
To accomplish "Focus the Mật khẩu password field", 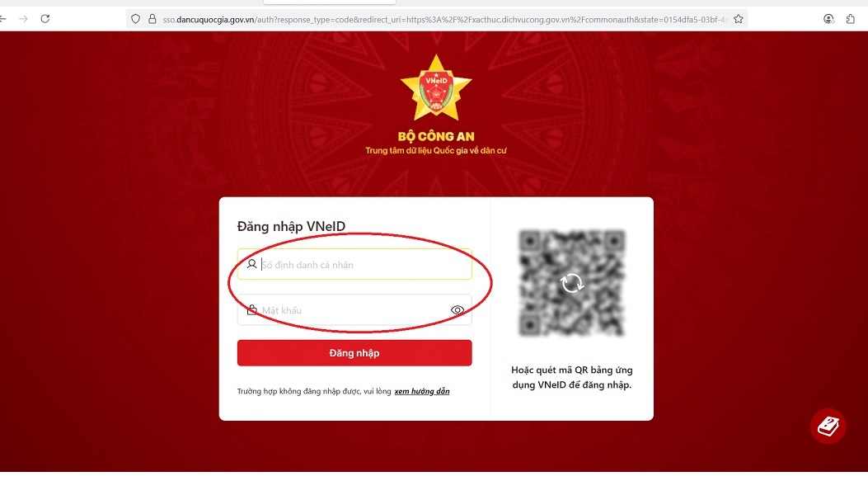I will pyautogui.click(x=354, y=309).
